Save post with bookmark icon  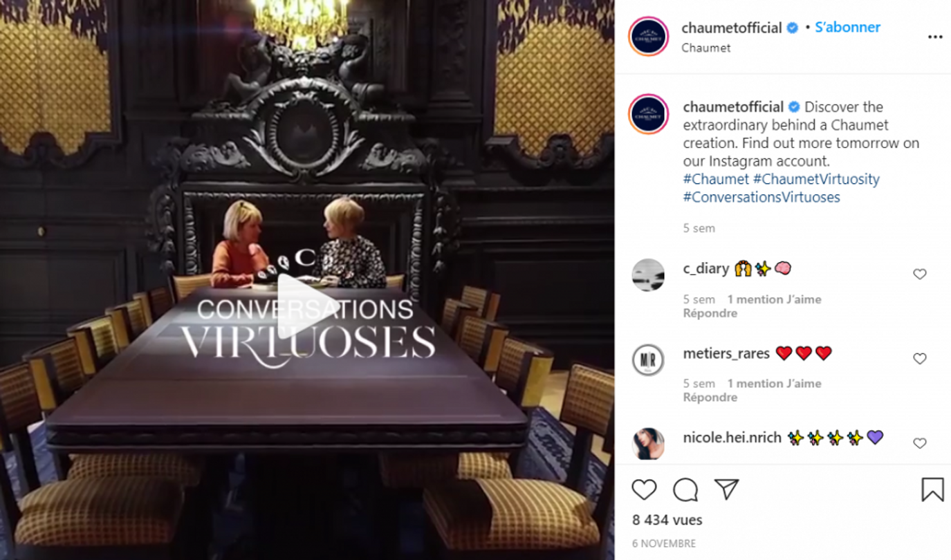coord(932,489)
